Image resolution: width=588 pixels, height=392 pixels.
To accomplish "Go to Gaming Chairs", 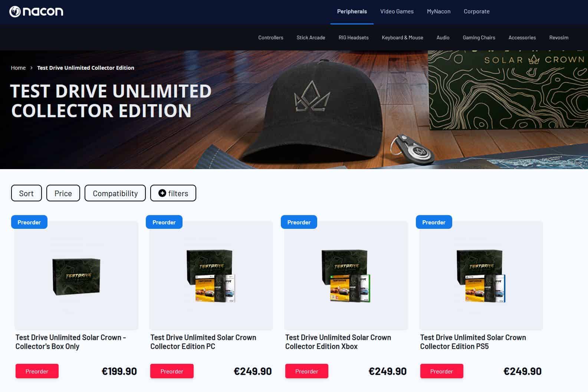I will click(x=479, y=37).
